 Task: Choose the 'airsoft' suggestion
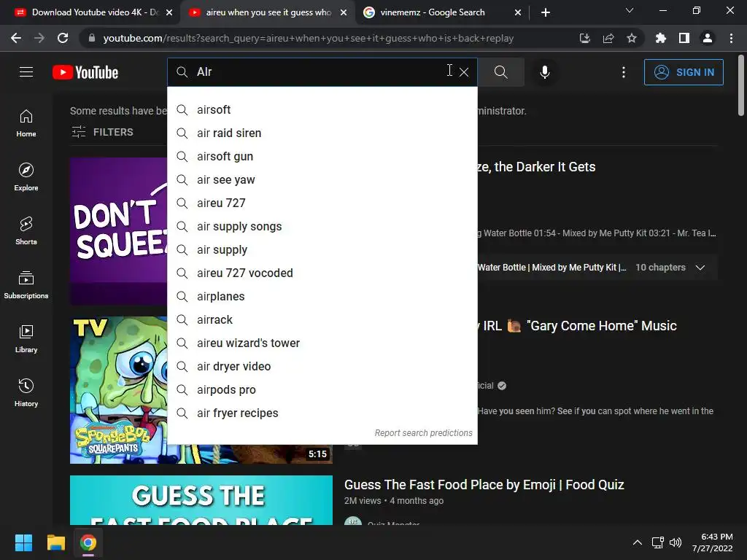point(322,110)
